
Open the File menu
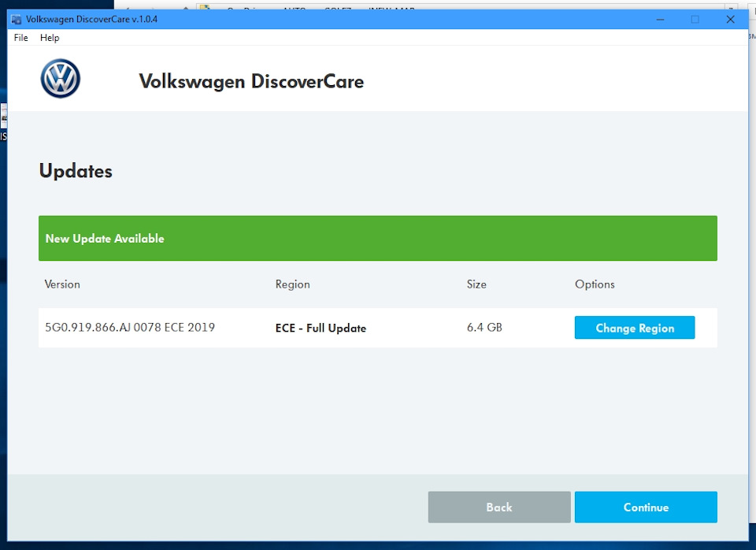(20, 38)
